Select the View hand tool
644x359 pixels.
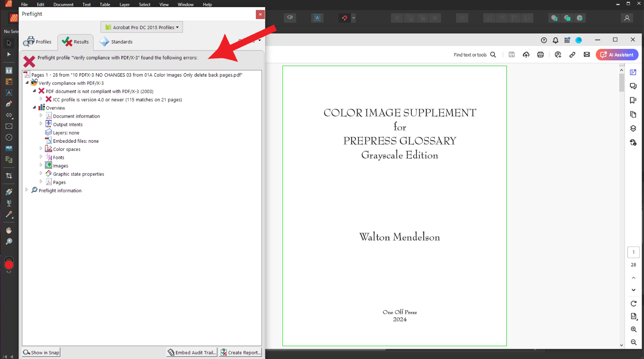(x=9, y=230)
